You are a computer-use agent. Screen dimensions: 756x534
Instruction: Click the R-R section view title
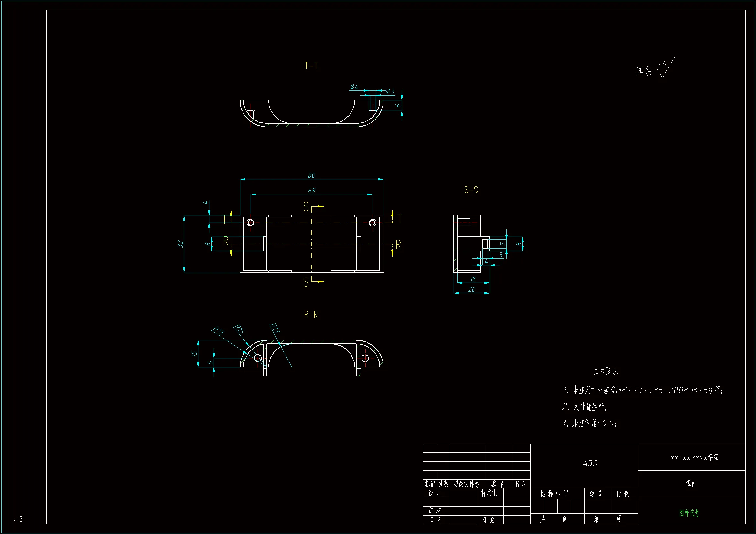311,315
